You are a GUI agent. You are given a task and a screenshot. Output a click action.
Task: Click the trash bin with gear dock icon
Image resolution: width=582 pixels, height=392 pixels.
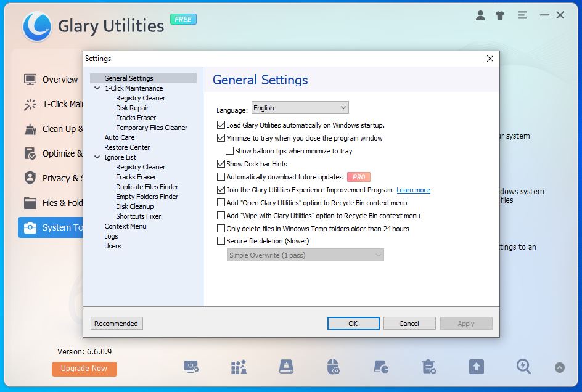point(428,367)
